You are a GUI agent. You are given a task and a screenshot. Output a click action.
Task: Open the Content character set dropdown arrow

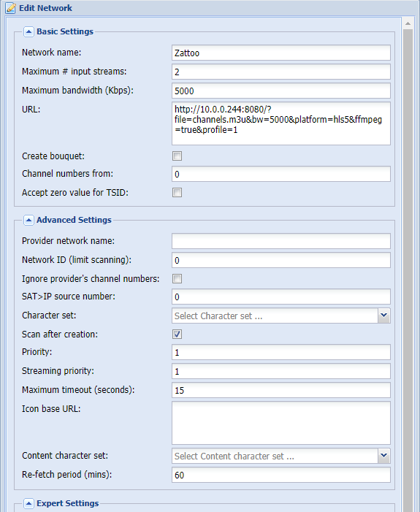(x=384, y=456)
